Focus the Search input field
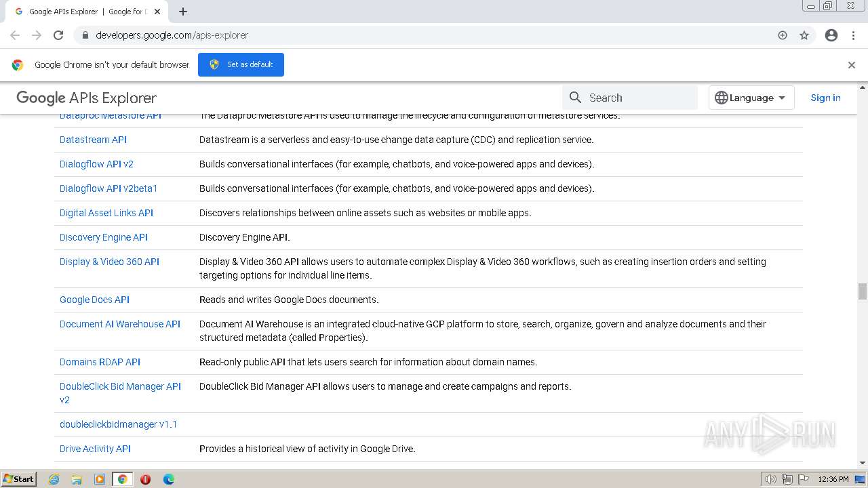The width and height of the screenshot is (868, 488). [x=630, y=98]
